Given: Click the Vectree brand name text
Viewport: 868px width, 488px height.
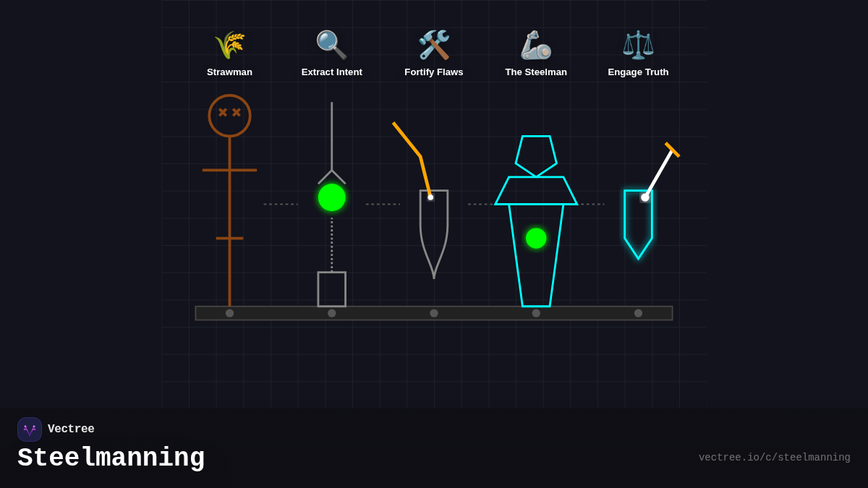Looking at the screenshot, I should [71, 429].
